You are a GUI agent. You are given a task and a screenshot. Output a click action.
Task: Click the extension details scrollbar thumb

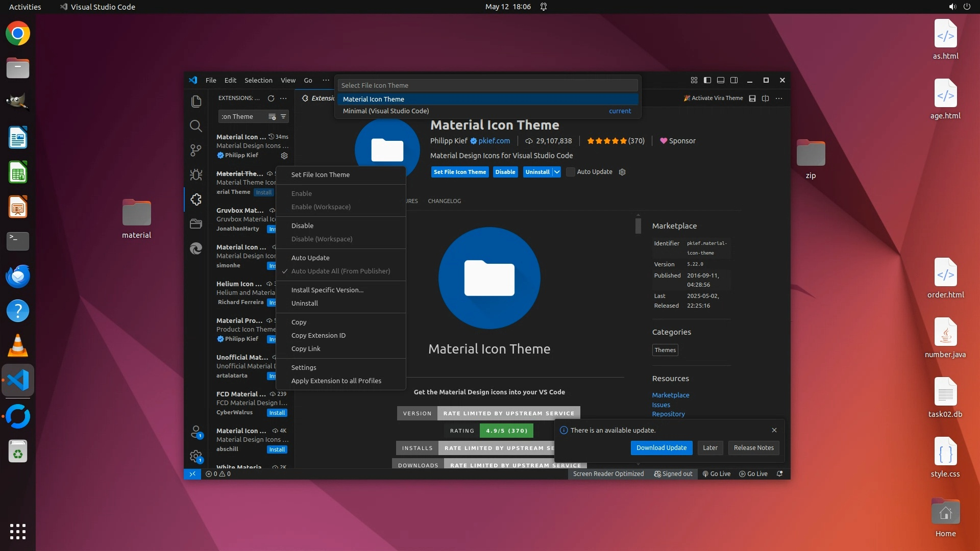[638, 225]
